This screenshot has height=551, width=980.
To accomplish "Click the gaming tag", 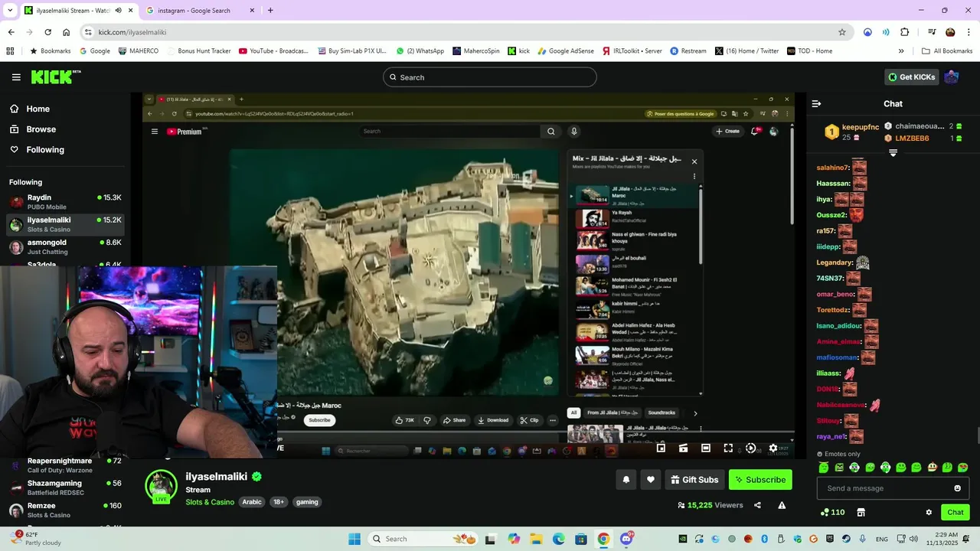I will click(x=307, y=502).
